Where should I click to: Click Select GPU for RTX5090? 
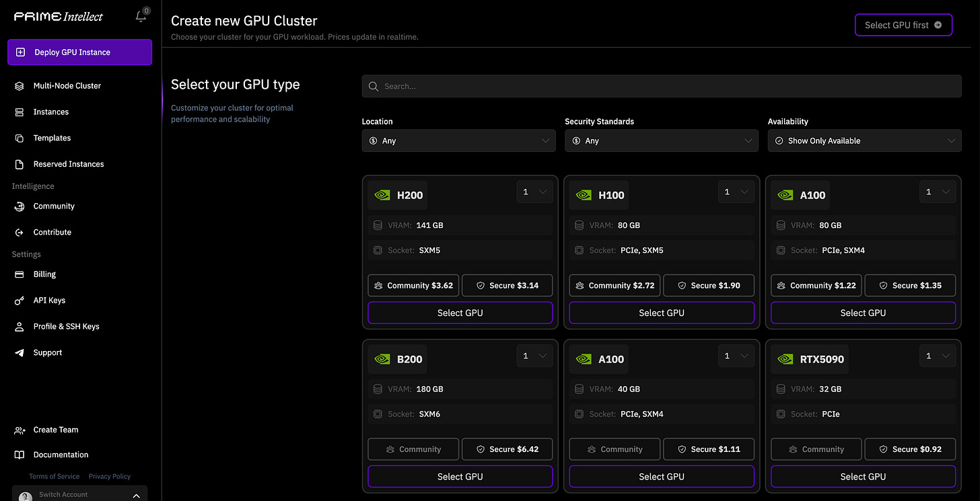[x=863, y=477]
